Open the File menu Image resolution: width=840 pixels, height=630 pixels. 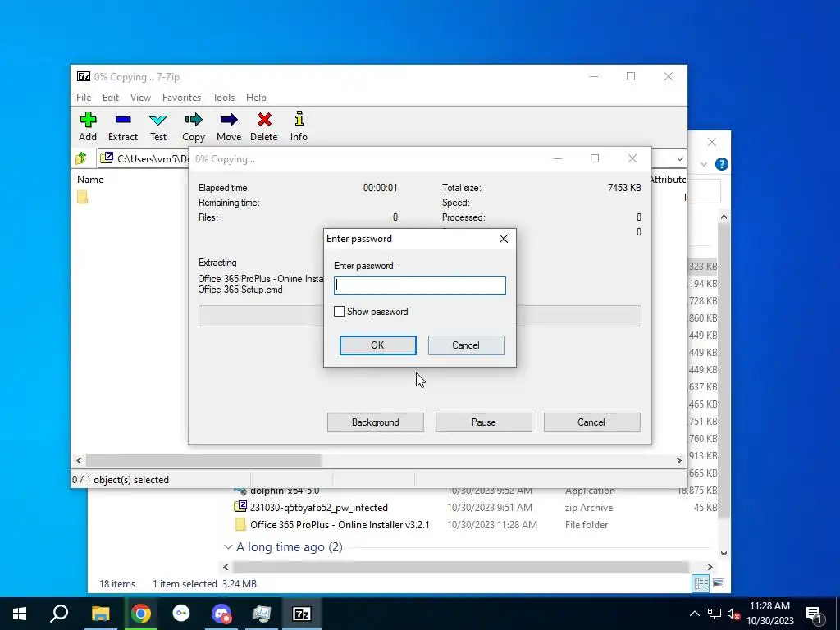point(84,98)
